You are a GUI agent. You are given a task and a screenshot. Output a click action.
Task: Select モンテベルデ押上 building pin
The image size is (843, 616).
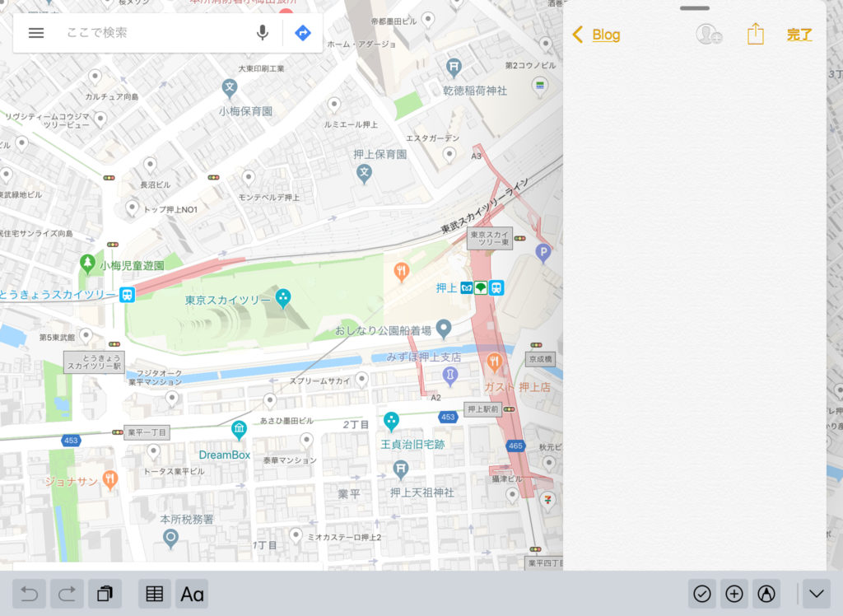(x=248, y=178)
